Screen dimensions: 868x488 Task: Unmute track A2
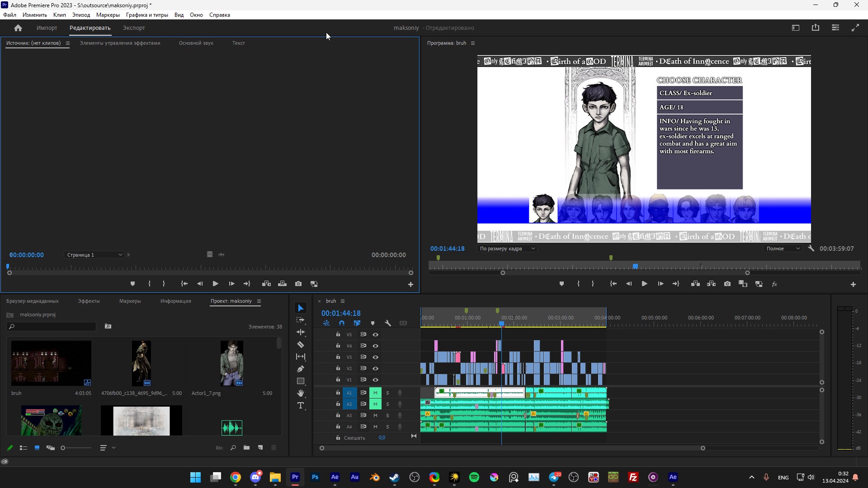tap(375, 404)
